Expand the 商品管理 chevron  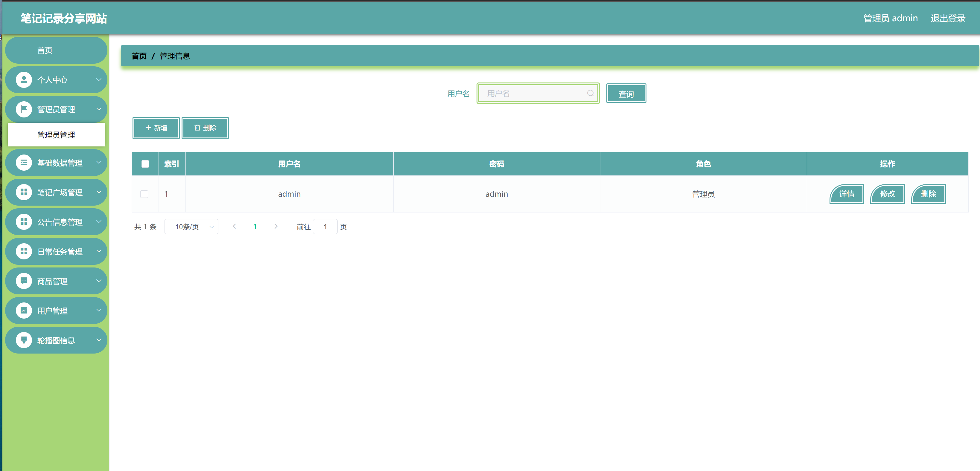pos(99,281)
